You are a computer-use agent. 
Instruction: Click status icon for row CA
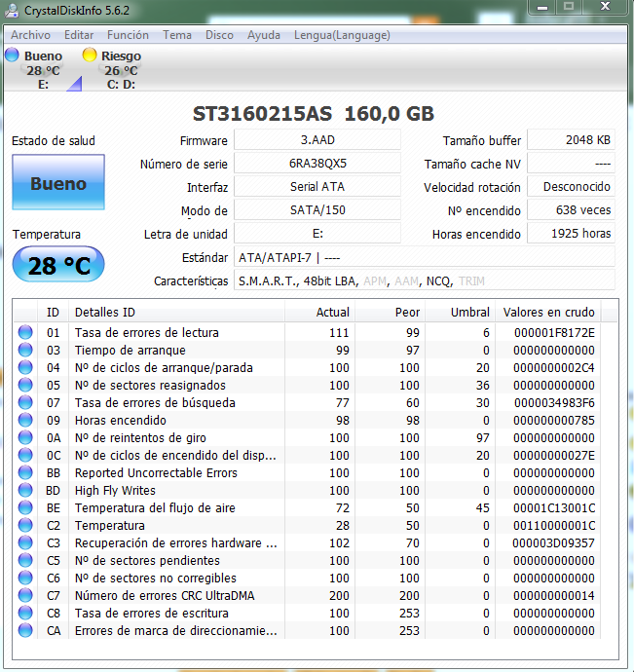pos(25,631)
